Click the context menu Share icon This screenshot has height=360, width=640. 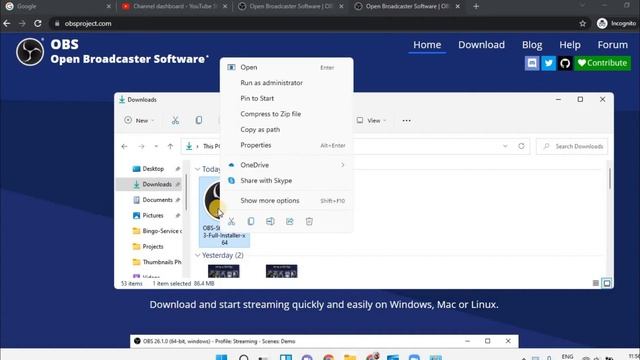pos(290,221)
